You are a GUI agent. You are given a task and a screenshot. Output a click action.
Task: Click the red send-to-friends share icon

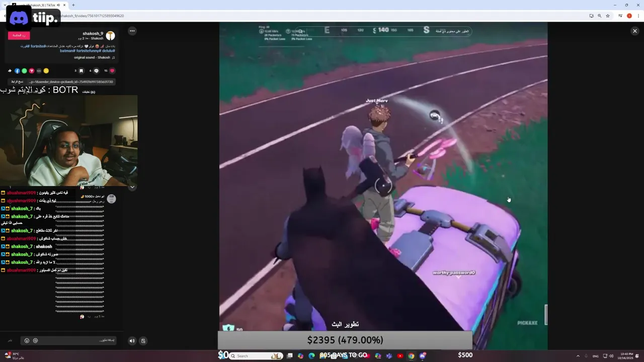[31, 71]
